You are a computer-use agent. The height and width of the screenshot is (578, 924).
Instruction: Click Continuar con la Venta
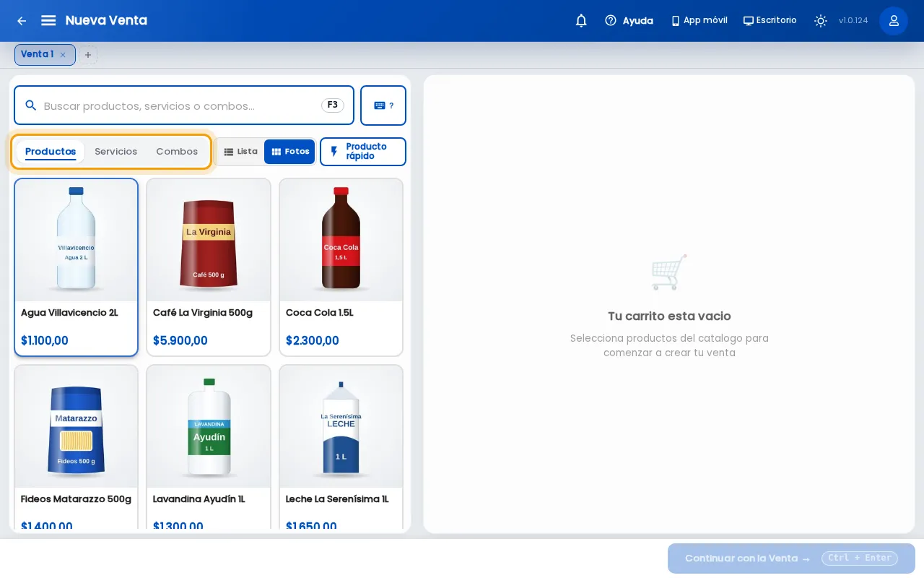tap(791, 558)
